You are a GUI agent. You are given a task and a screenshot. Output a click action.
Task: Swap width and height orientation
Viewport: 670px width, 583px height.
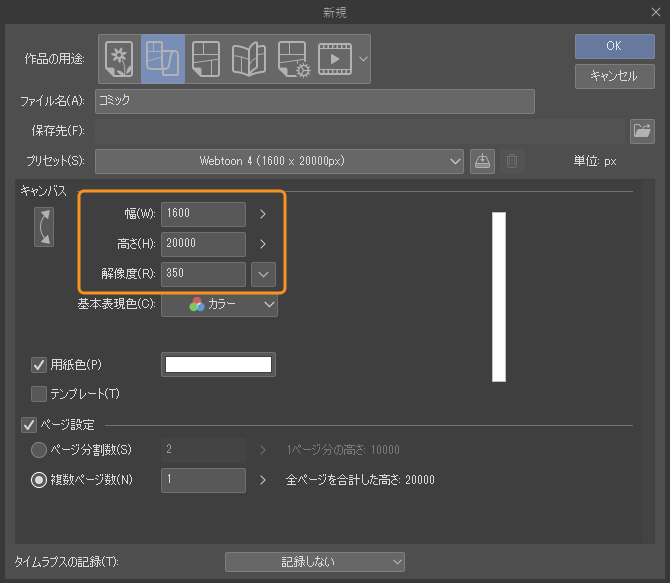tap(44, 227)
